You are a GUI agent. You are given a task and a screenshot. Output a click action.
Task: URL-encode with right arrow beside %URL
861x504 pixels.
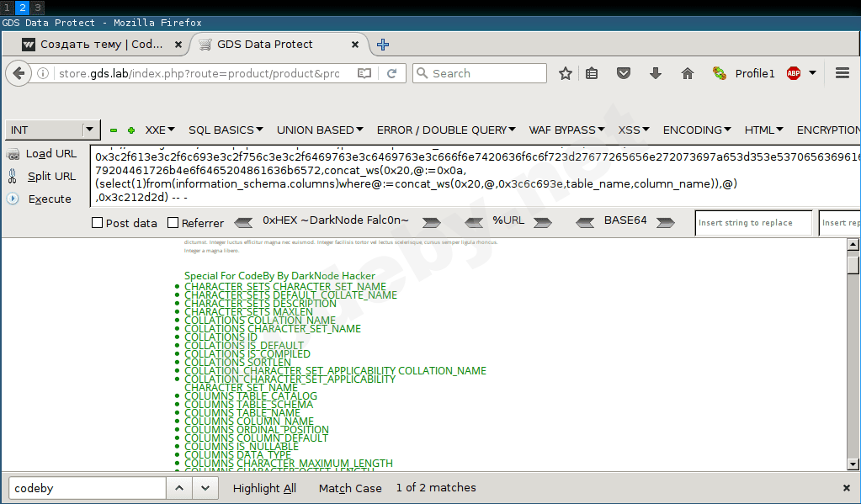543,222
